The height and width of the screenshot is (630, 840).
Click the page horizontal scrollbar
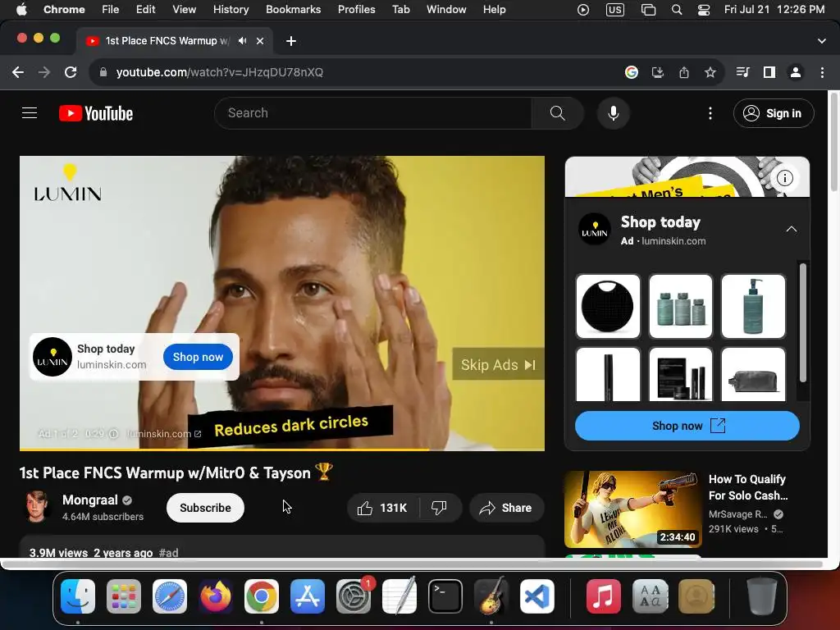click(x=412, y=564)
